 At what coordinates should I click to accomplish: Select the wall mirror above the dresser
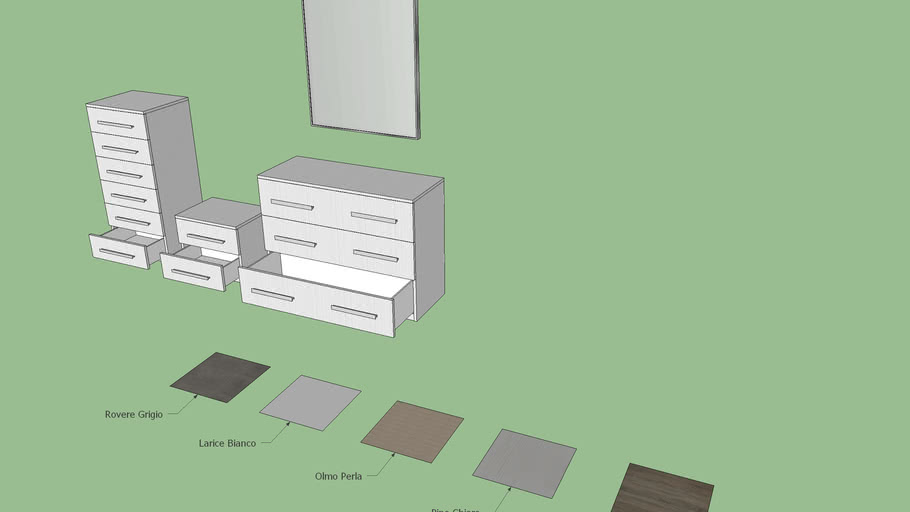362,67
